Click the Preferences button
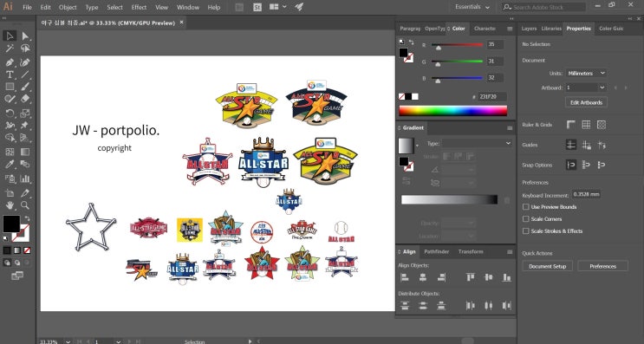Screen dimensions: 644x344 602,266
